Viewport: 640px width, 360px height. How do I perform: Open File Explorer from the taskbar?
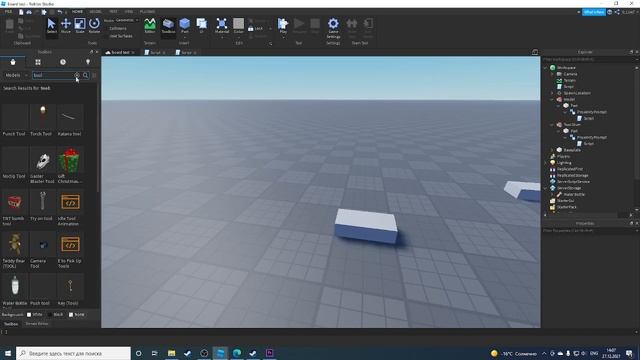coord(171,353)
